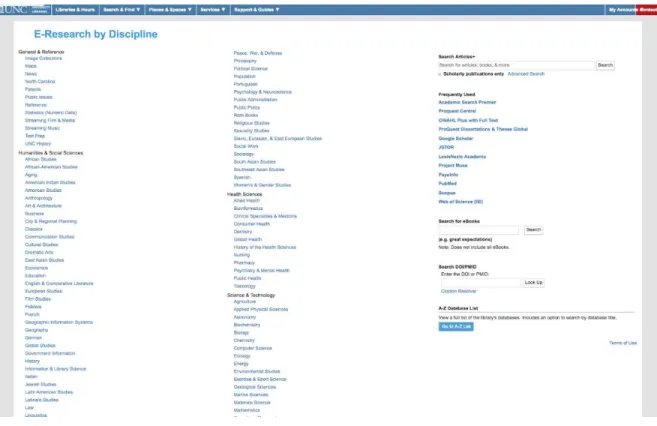Open the Computer Science link
Viewport: 657px width, 426px height.
click(253, 349)
